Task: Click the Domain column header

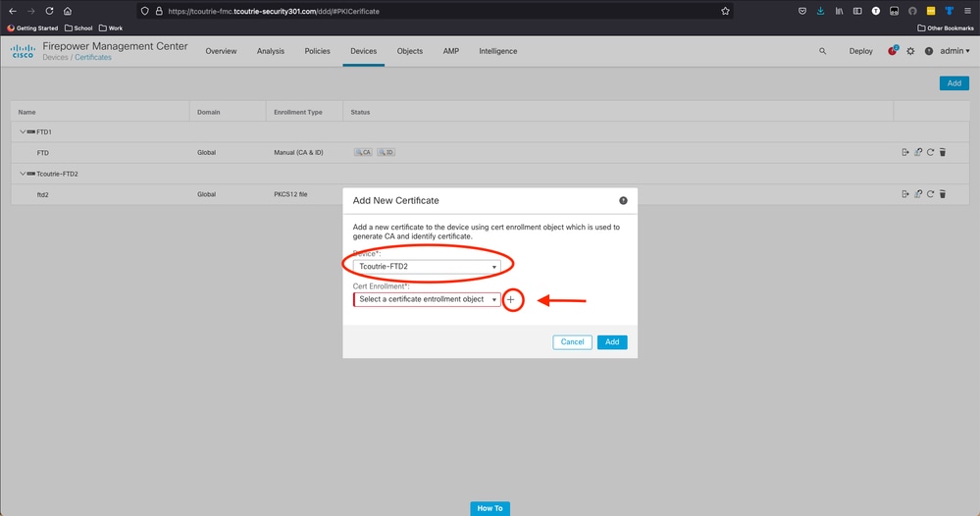Action: coord(209,113)
